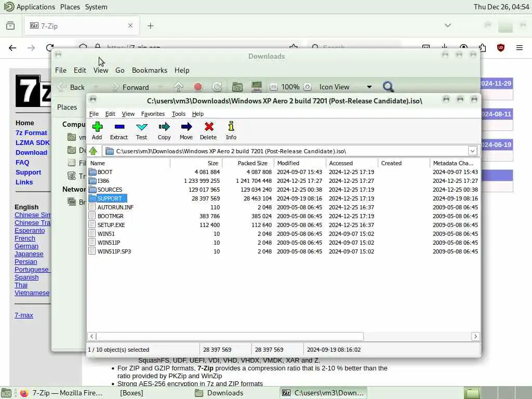Click the scroll right arrow in 7-Zip
Screen dimensions: 532x399
475,336
